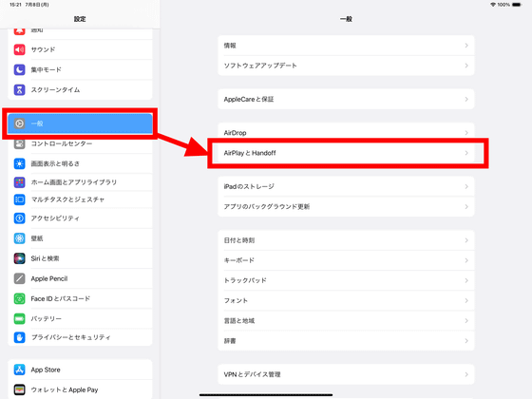Tap the Wi-Fi status icon
532x399 pixels.
click(x=493, y=5)
